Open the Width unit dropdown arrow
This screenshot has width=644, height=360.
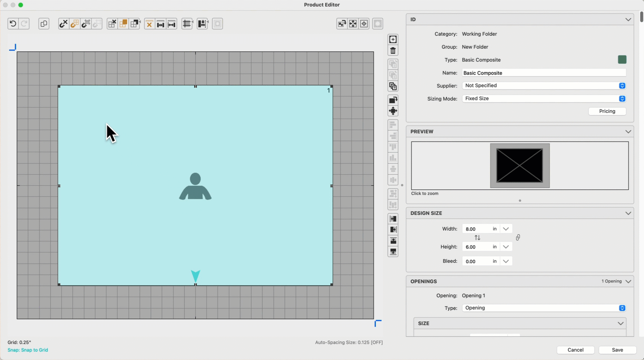click(506, 229)
